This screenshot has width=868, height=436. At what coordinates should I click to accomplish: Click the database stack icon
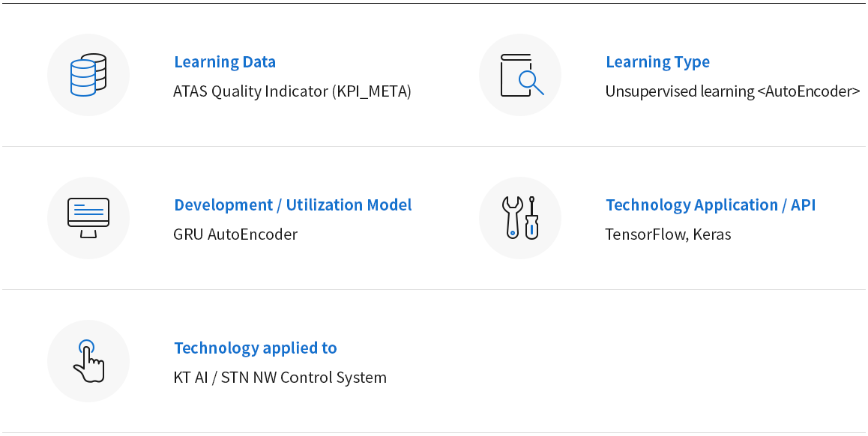(x=88, y=75)
